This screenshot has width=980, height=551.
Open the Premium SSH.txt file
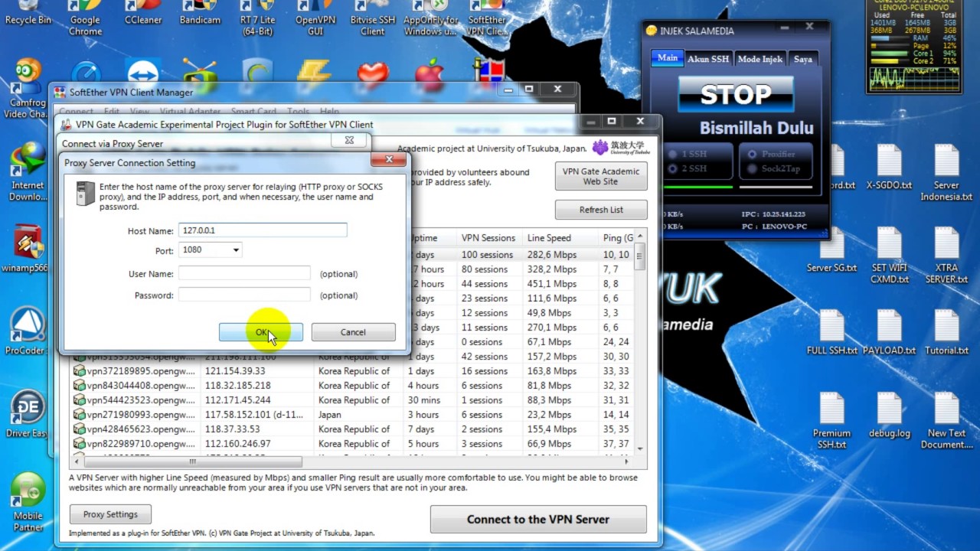831,420
